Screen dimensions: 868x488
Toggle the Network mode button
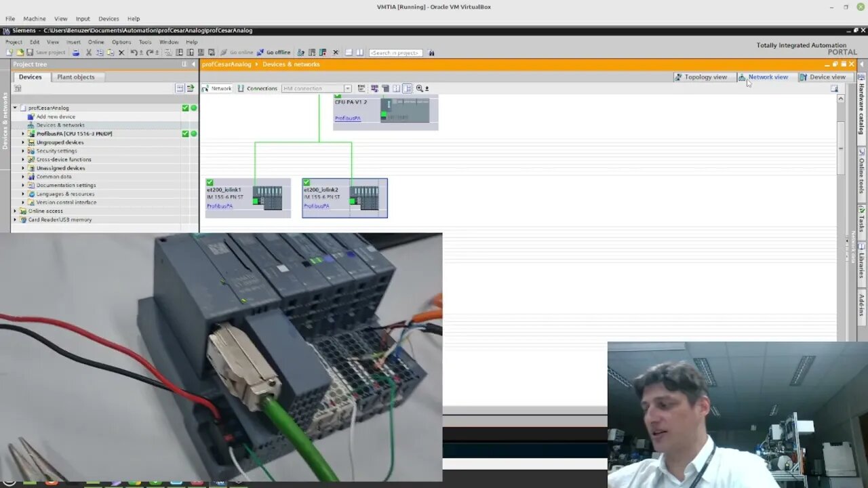click(x=217, y=88)
